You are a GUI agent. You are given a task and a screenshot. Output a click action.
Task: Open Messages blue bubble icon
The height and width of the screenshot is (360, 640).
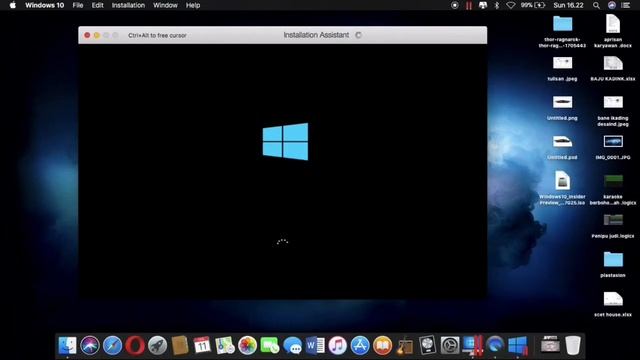point(293,345)
